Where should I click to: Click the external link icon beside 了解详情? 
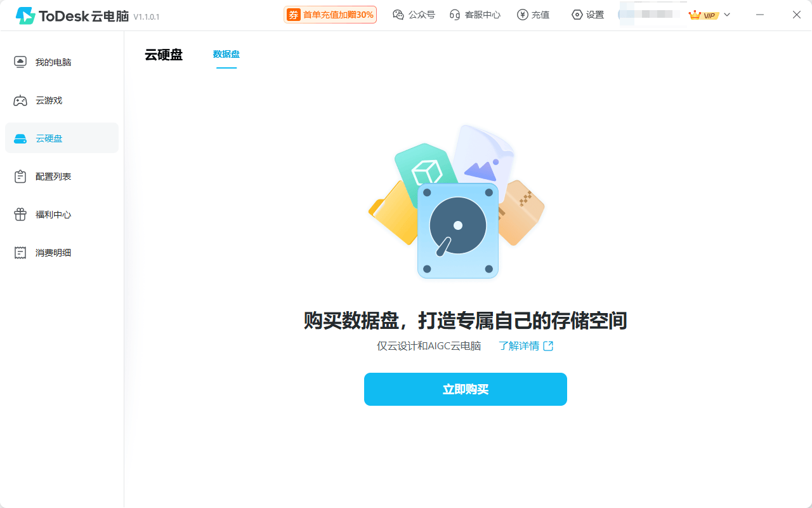coord(548,346)
